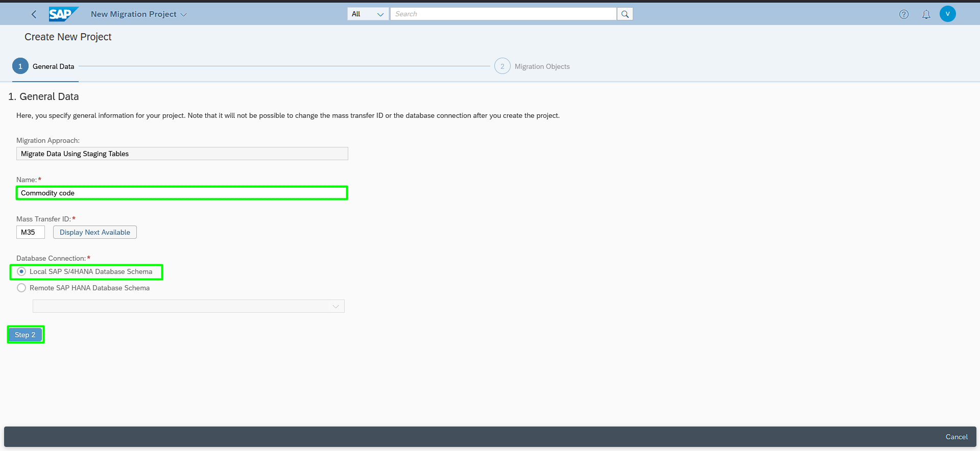Viewport: 980px width, 451px height.
Task: Cancel project creation
Action: pos(957,437)
